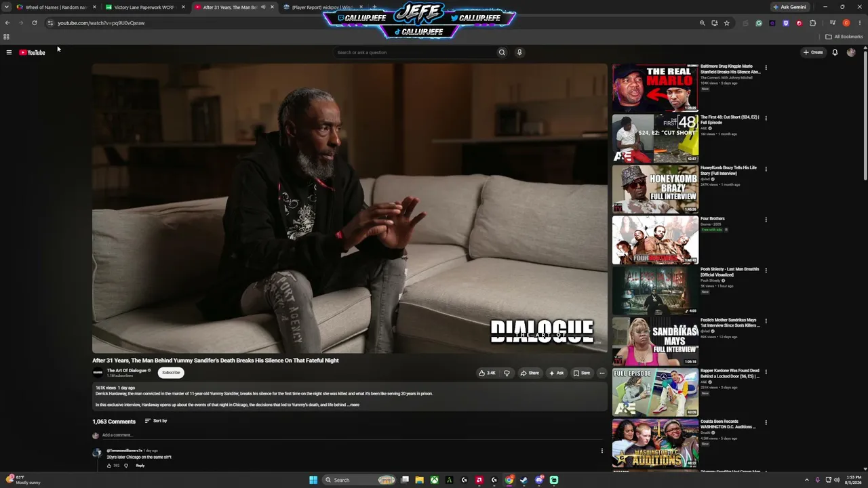Open Chrome media controls icon

833,23
